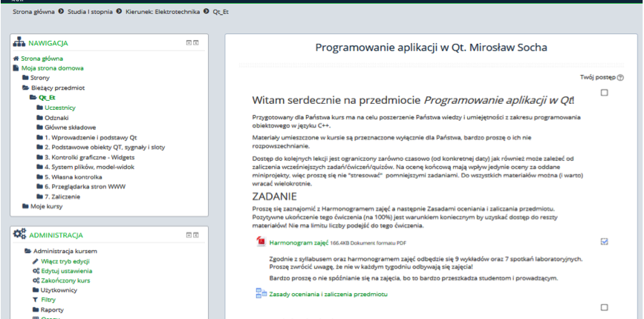
Task: Select Qt_Et in the breadcrumb
Action: (x=221, y=12)
